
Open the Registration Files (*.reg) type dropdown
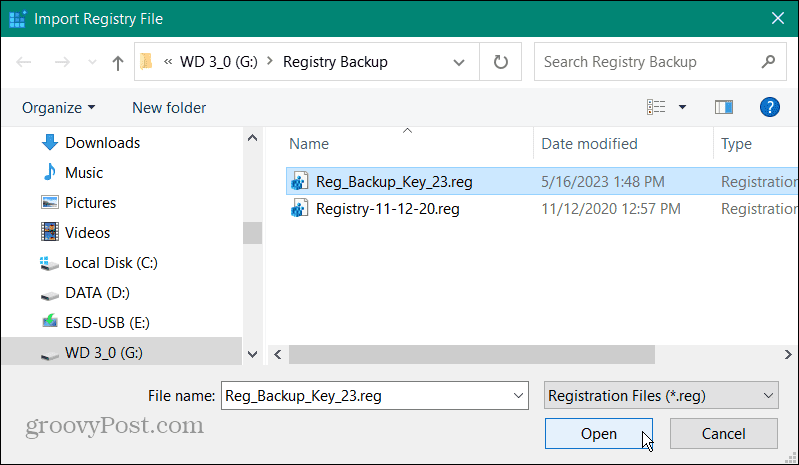[661, 395]
